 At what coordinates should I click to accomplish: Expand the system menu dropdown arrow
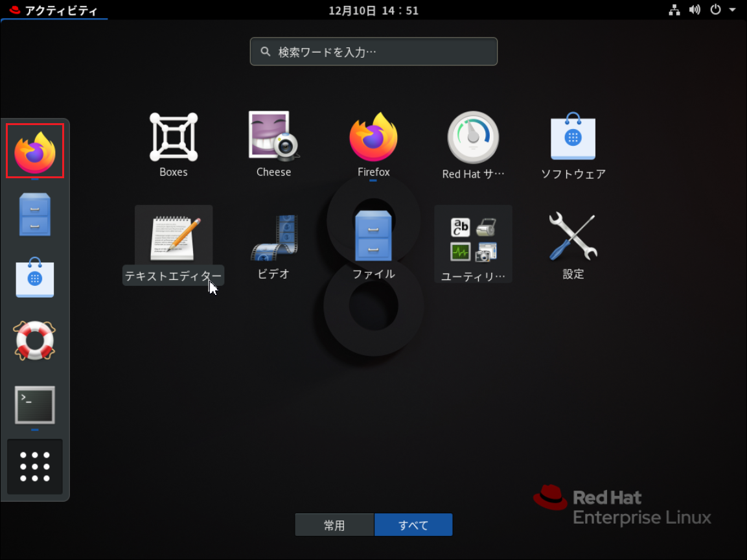pos(732,10)
